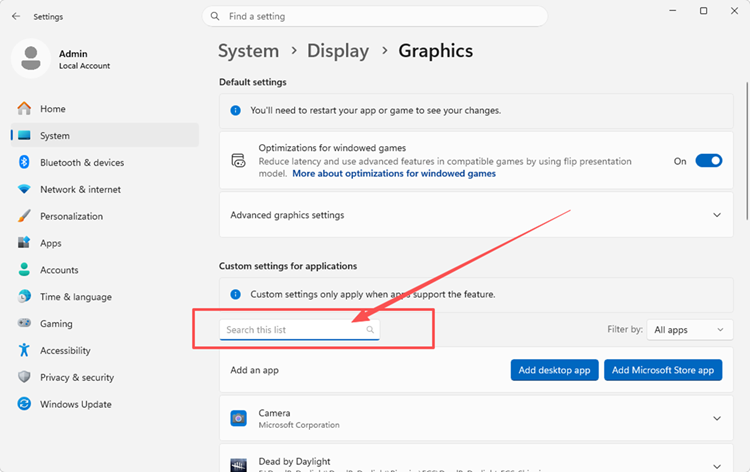Open the Apps settings page
The width and height of the screenshot is (750, 472).
[105, 243]
